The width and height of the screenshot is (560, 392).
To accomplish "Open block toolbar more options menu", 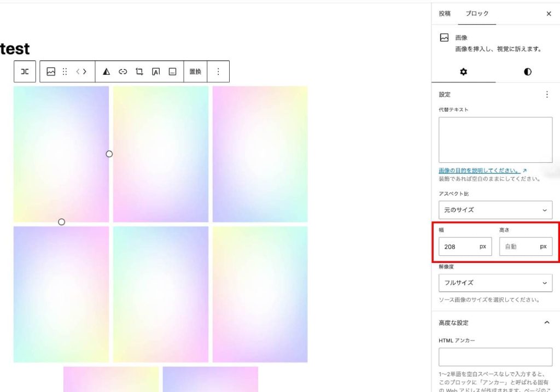I will (218, 72).
